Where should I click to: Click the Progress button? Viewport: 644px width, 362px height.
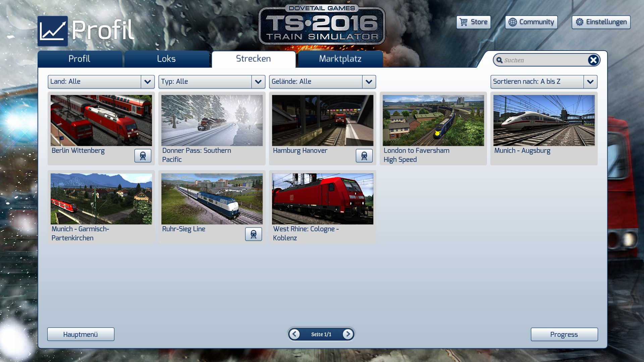pyautogui.click(x=564, y=335)
